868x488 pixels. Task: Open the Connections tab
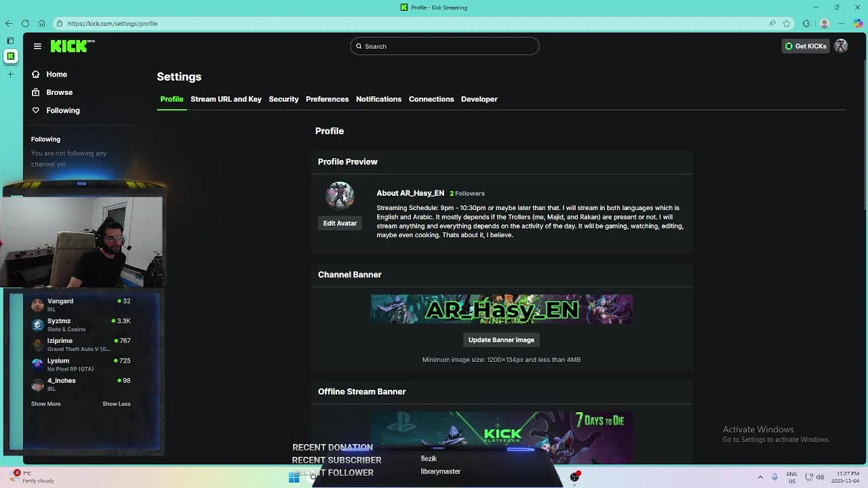click(431, 99)
